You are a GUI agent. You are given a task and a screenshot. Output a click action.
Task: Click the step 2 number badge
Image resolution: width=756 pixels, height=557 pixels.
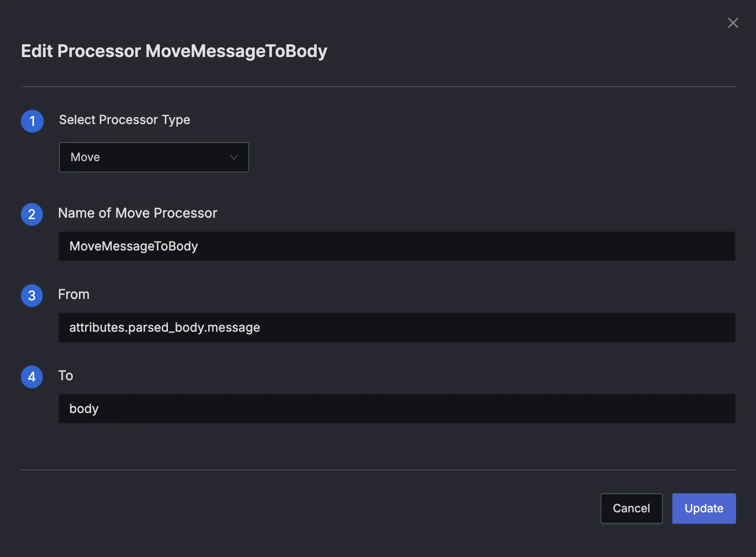(x=32, y=214)
